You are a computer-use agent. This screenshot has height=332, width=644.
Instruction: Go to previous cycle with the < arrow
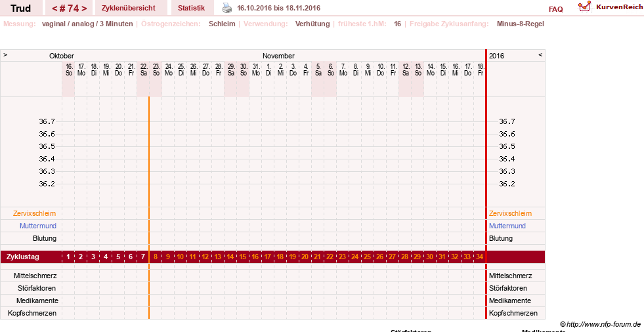click(54, 9)
